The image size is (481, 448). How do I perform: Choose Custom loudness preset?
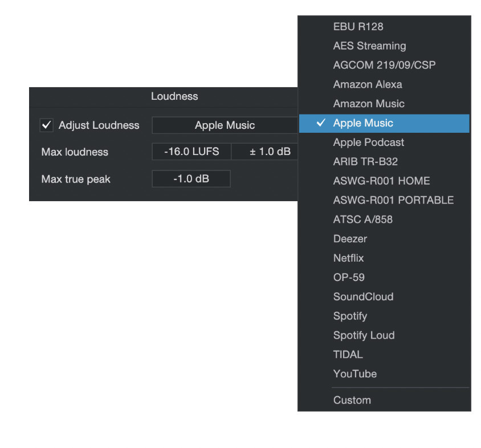coord(384,401)
